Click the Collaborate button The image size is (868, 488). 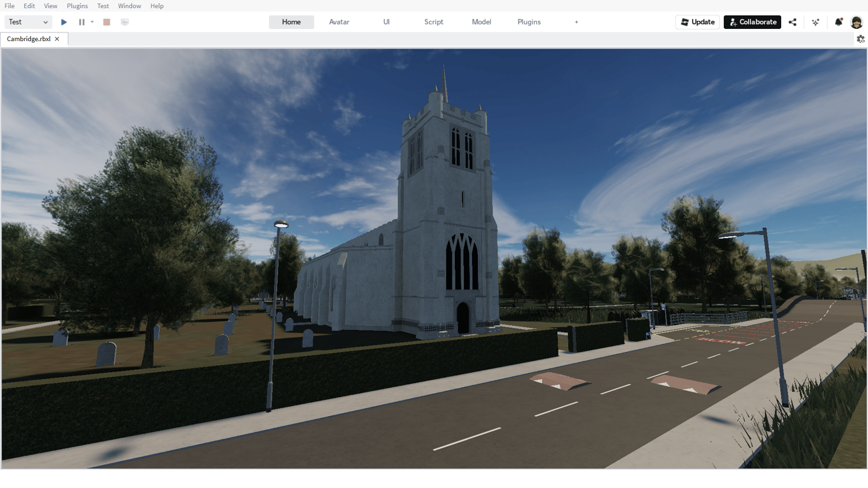(x=752, y=22)
